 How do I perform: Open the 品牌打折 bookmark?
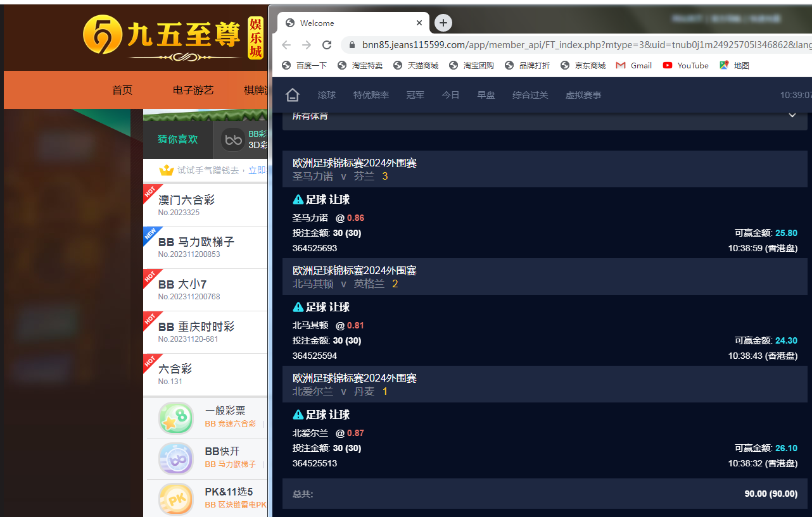[527, 65]
